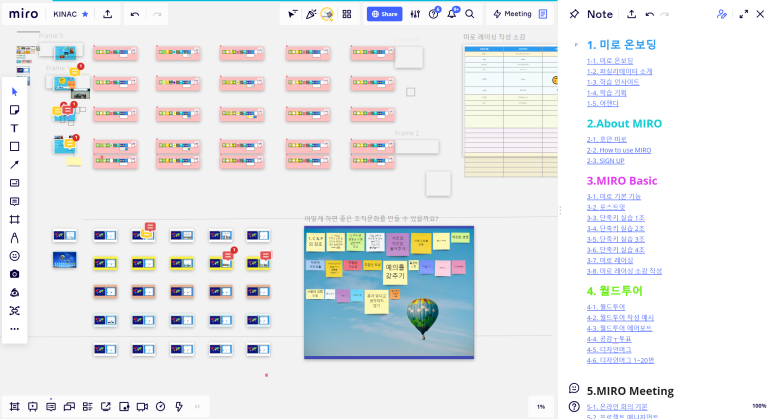
Task: Open link 4-5. 디자인마크
Action: point(609,349)
